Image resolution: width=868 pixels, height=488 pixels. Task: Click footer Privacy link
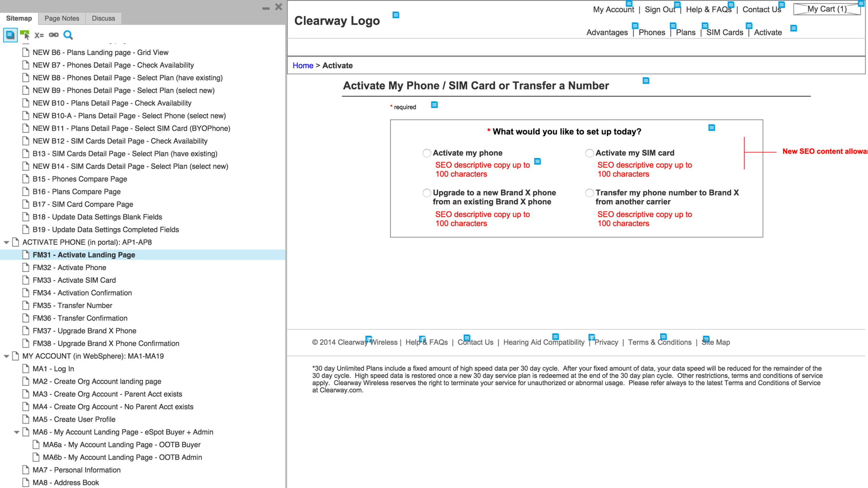coord(606,342)
